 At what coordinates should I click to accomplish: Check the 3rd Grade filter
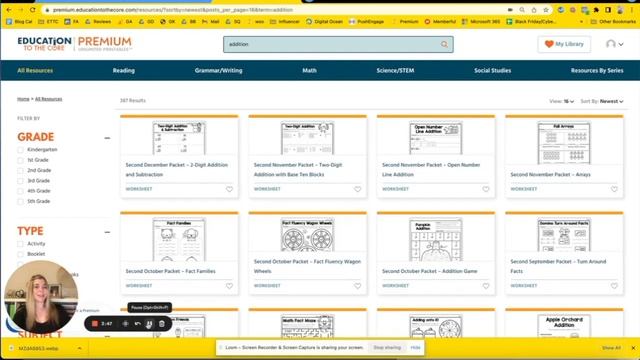[20, 181]
